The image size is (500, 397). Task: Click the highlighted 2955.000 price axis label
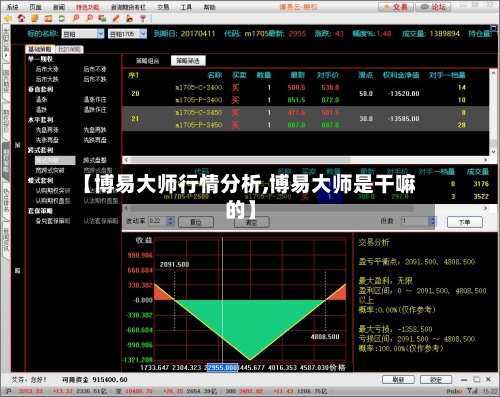pos(223,368)
